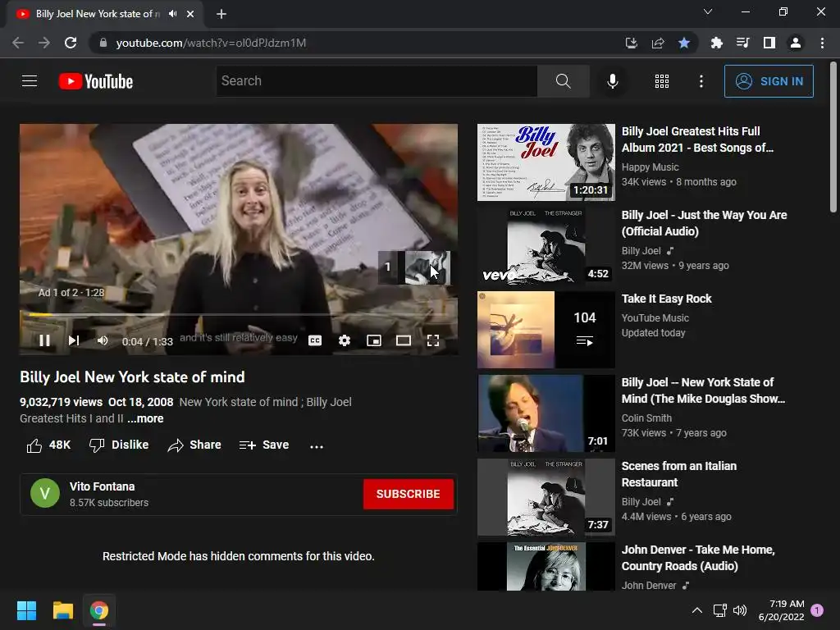Toggle Chrome side panel
840x630 pixels.
[x=769, y=43]
